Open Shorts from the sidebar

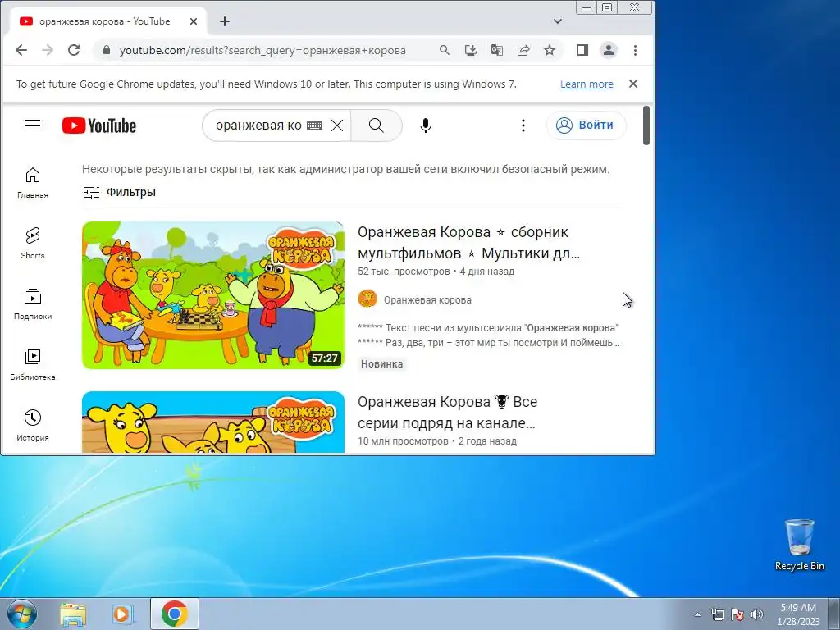click(33, 243)
